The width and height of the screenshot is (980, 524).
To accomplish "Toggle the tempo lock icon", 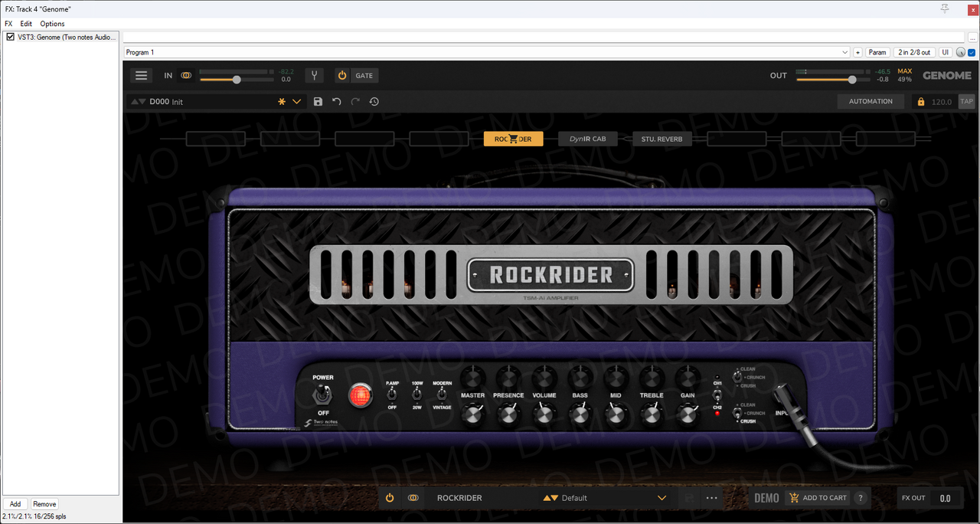I will [x=921, y=102].
